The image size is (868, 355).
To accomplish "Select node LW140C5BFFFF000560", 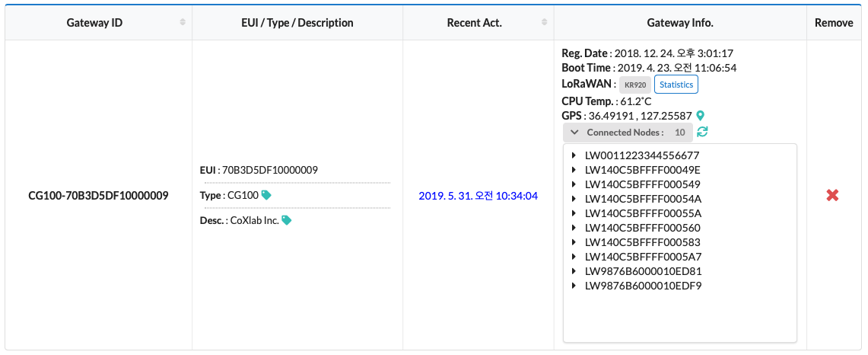I will [x=643, y=228].
